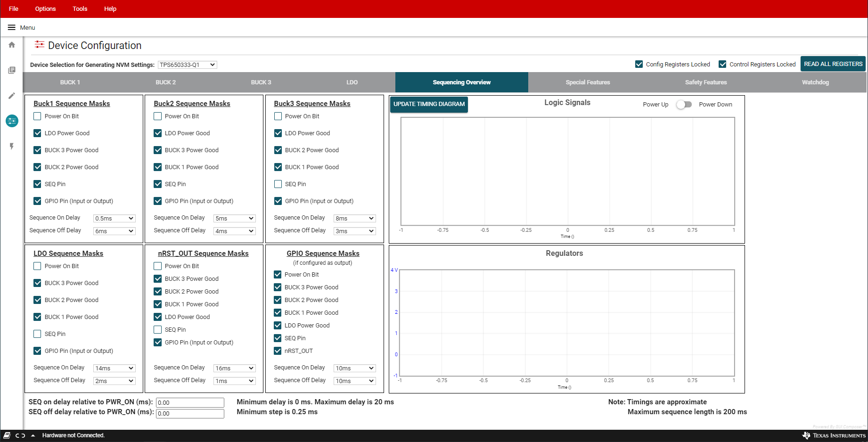The image size is (868, 442).
Task: Open the hamburger Menu icon
Action: point(12,27)
